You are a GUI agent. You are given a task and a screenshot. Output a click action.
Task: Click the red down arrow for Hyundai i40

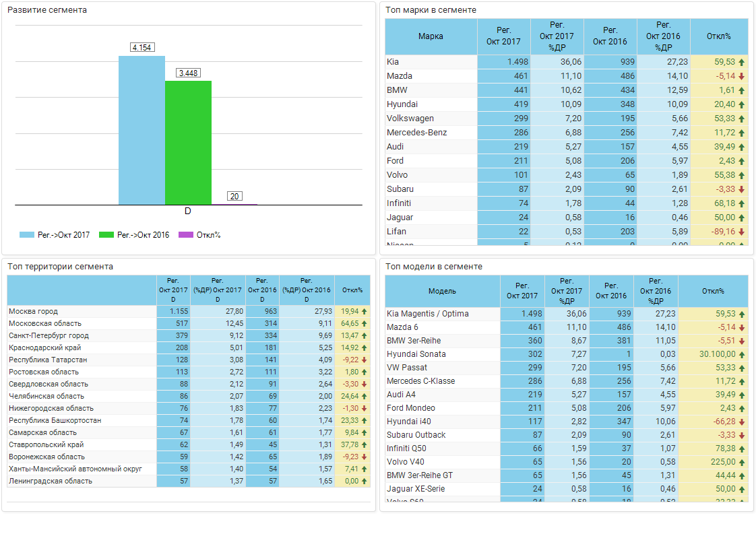[x=741, y=422]
